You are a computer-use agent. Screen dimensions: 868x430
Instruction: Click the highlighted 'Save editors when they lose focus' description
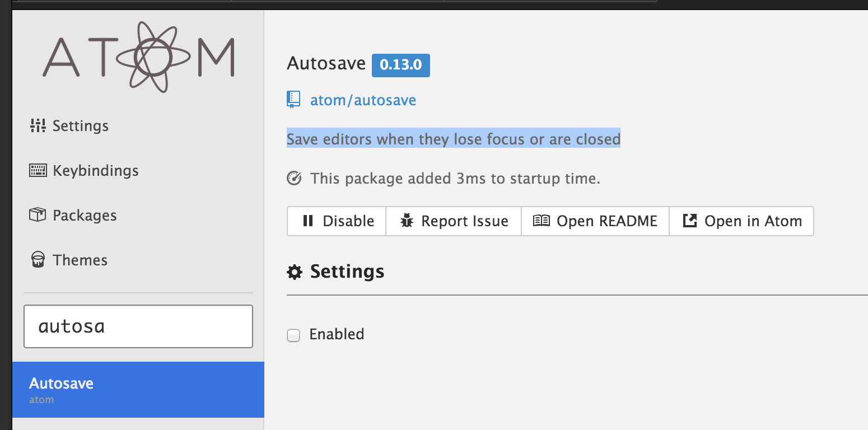(x=454, y=138)
